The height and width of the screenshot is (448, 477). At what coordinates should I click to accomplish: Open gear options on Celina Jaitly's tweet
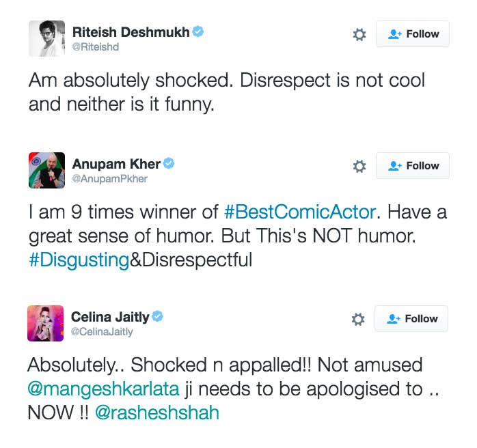tap(358, 320)
